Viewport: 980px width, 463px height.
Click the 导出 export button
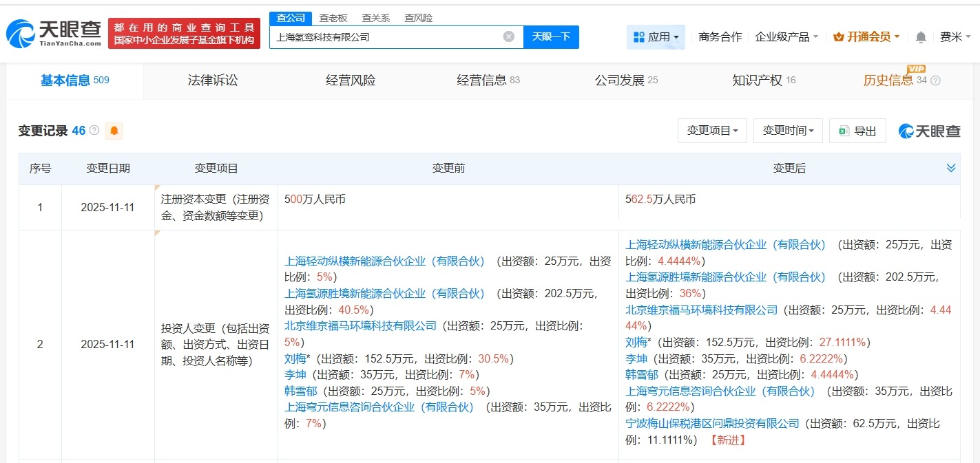pyautogui.click(x=857, y=130)
